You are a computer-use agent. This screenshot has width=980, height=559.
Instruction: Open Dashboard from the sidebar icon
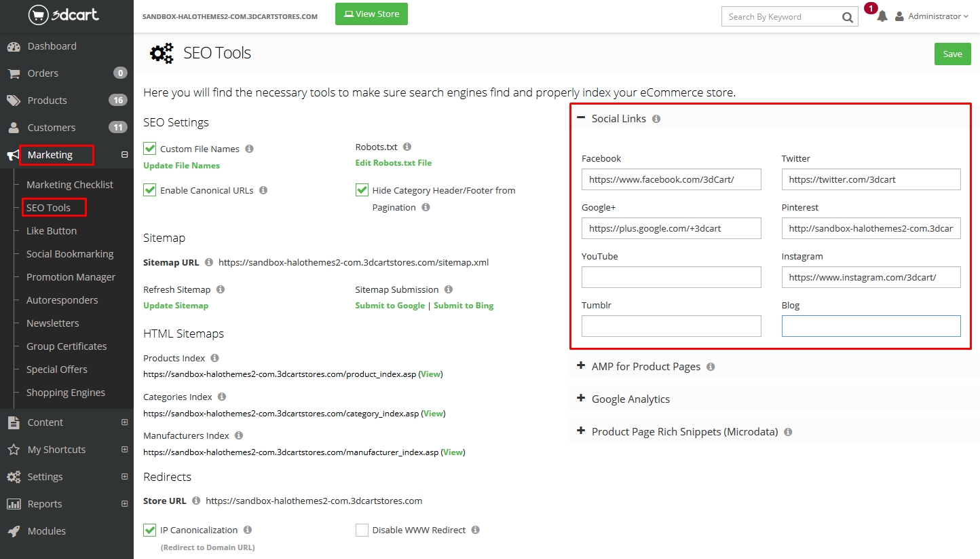coord(14,46)
